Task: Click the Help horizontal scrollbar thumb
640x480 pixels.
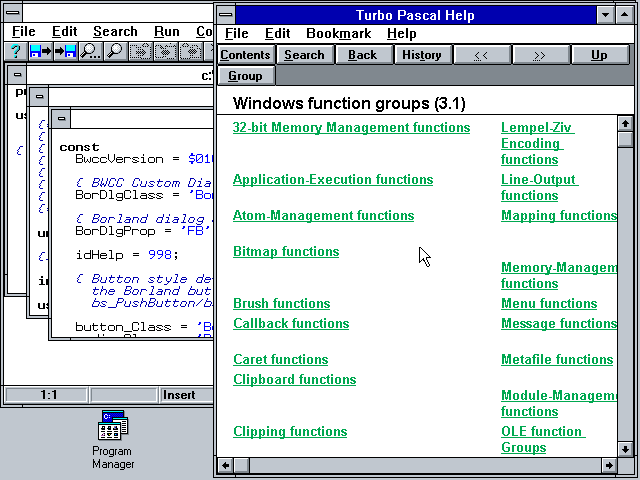Action: (x=241, y=465)
